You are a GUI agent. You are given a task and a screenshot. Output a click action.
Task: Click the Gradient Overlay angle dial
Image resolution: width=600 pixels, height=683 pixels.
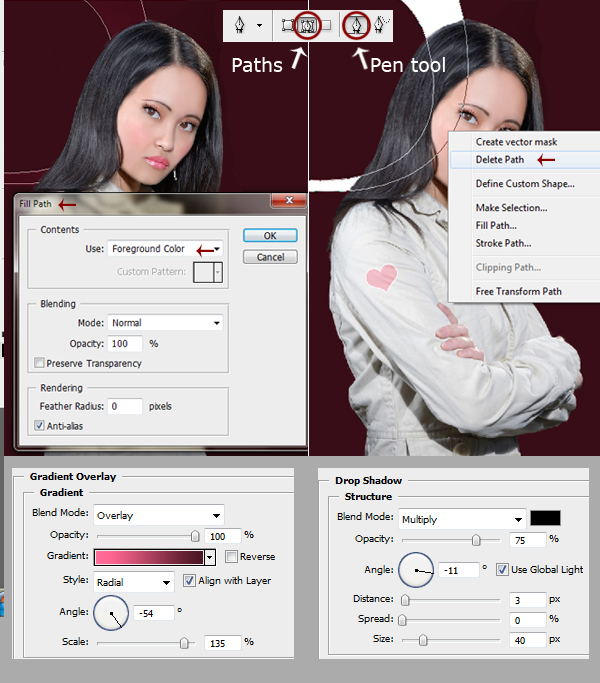(x=111, y=613)
